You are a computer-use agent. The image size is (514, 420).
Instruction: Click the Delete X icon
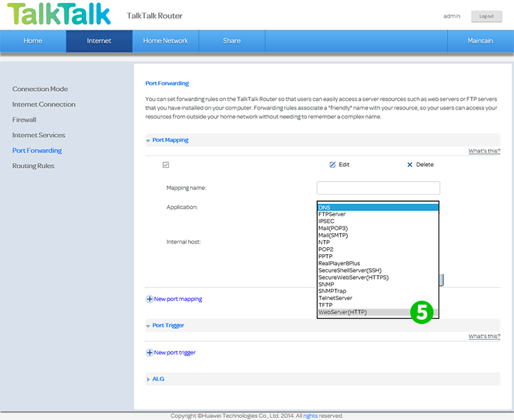tap(410, 164)
